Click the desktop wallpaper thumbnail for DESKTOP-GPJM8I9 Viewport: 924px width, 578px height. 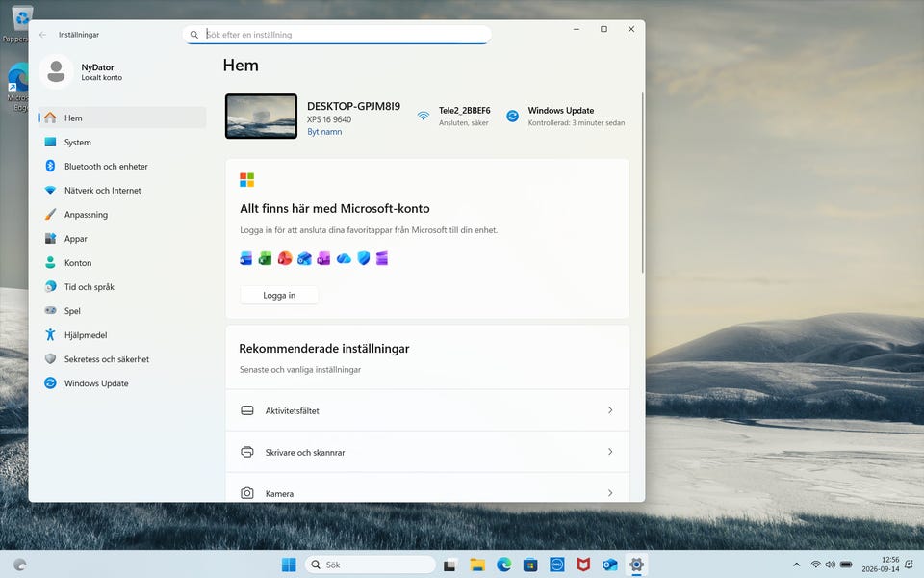(261, 117)
